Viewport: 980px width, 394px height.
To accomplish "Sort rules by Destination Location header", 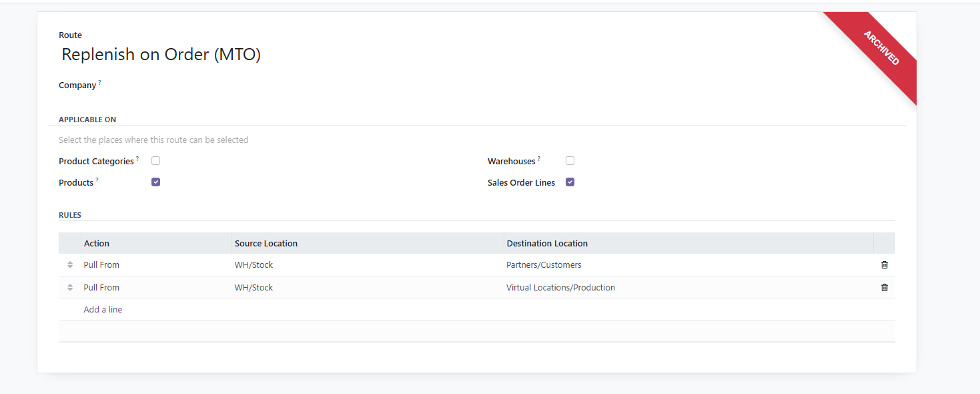I will pyautogui.click(x=547, y=244).
